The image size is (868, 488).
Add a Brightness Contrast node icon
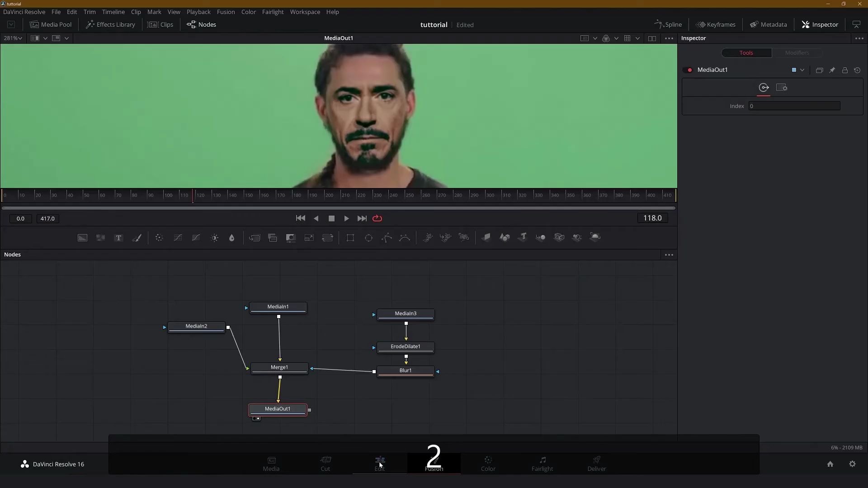tap(214, 238)
